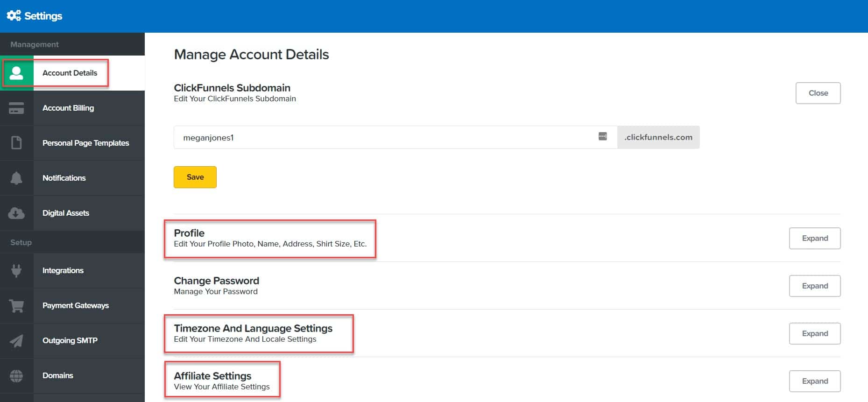Open Payment Gateways setup

[x=72, y=305]
